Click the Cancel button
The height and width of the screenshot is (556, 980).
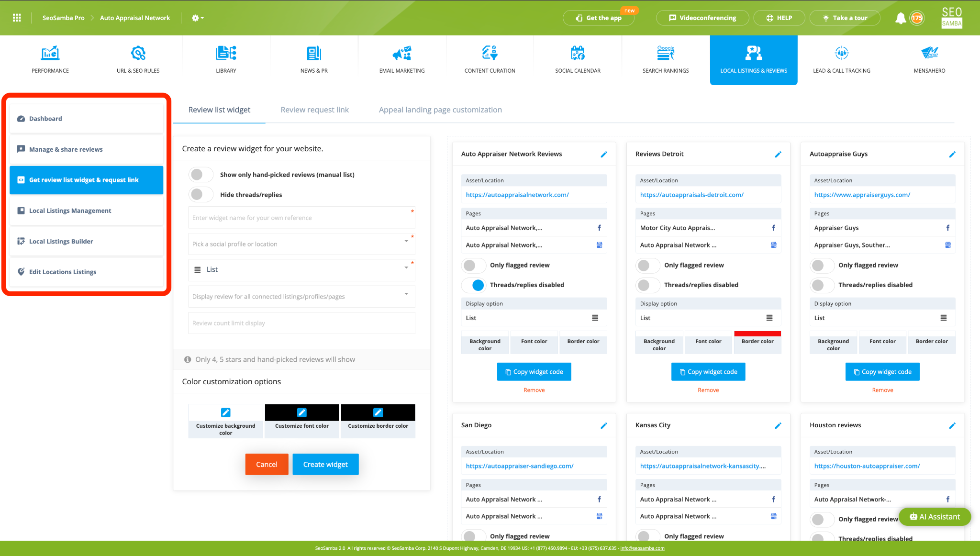click(x=267, y=465)
